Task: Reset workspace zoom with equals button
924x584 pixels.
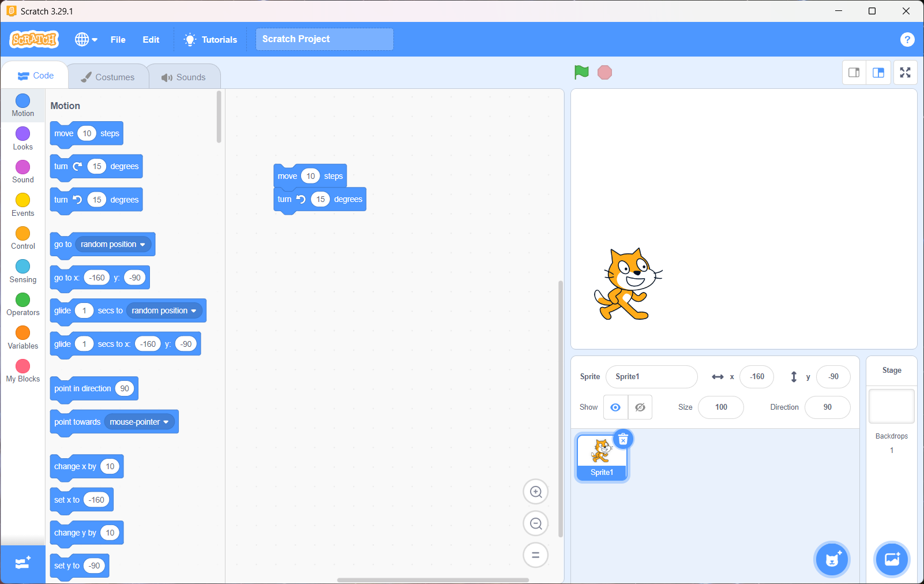Action: pyautogui.click(x=535, y=555)
